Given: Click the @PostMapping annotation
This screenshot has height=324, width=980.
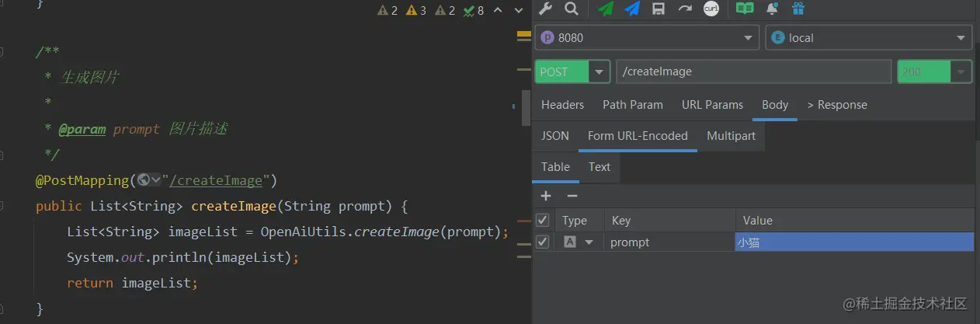Looking at the screenshot, I should (x=82, y=180).
